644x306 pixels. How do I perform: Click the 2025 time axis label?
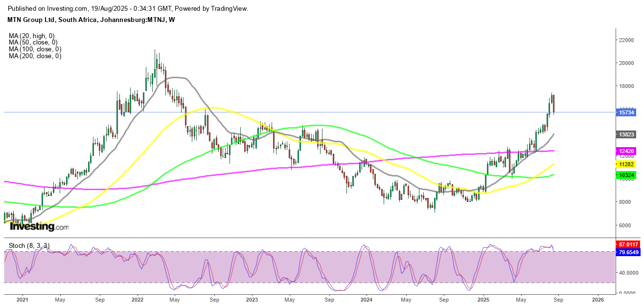click(483, 299)
